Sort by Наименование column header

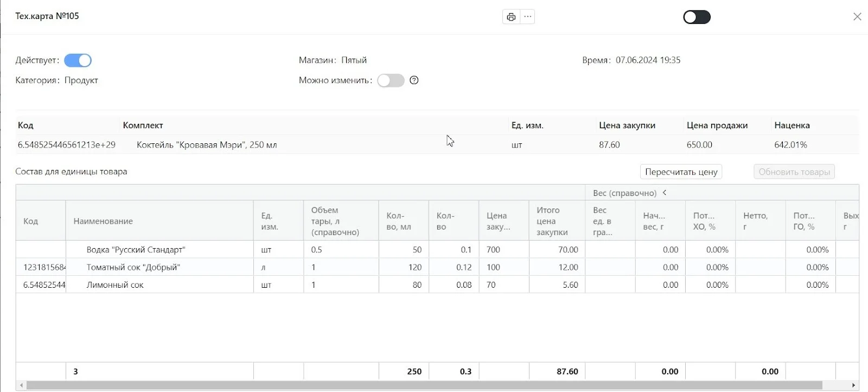159,221
